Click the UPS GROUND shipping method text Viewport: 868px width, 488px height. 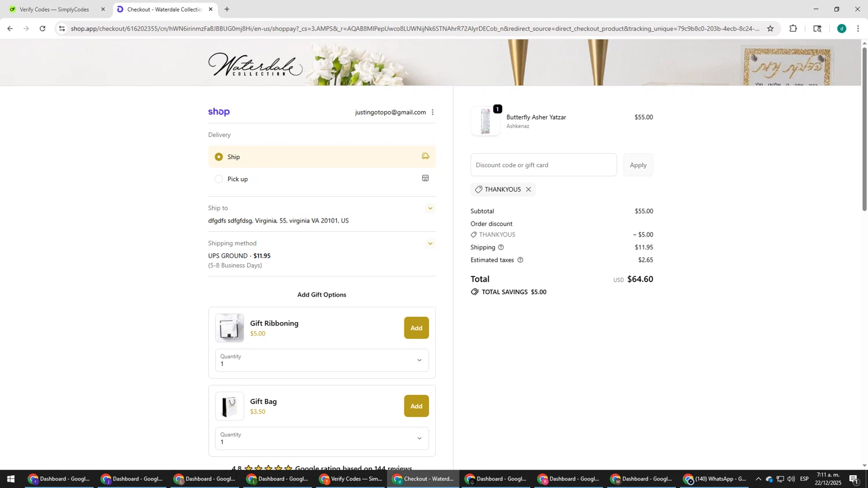pyautogui.click(x=239, y=256)
